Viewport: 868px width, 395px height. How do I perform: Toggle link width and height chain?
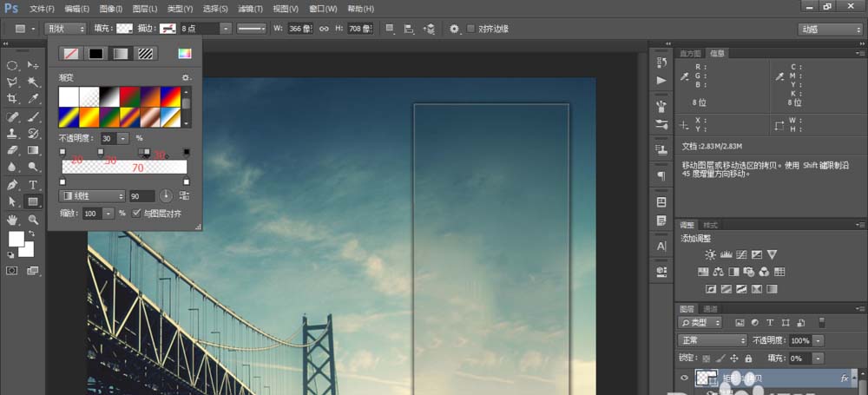point(324,29)
